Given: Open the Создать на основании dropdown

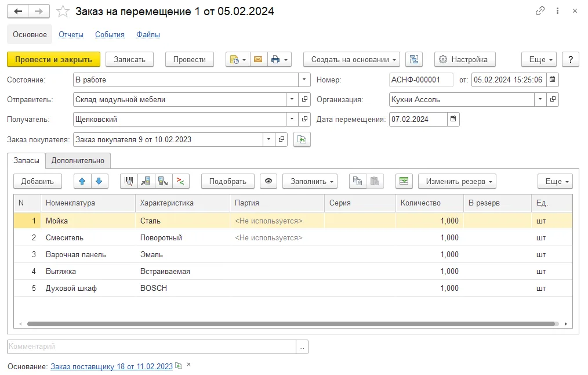Looking at the screenshot, I should click(x=352, y=59).
